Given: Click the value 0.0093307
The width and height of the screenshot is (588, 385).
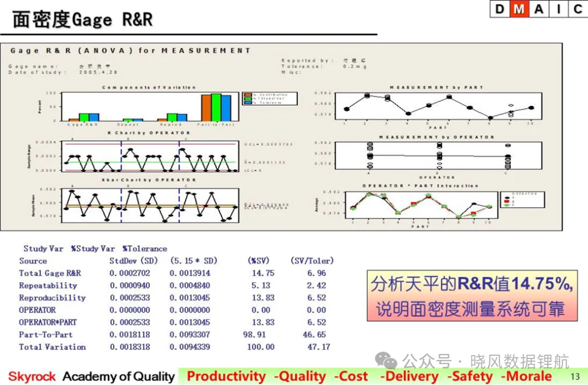Looking at the screenshot, I should [190, 335].
